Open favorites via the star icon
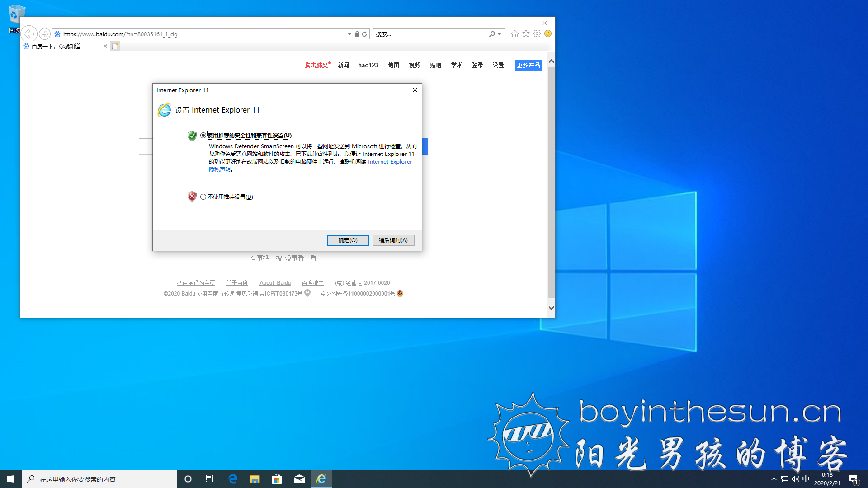 526,34
